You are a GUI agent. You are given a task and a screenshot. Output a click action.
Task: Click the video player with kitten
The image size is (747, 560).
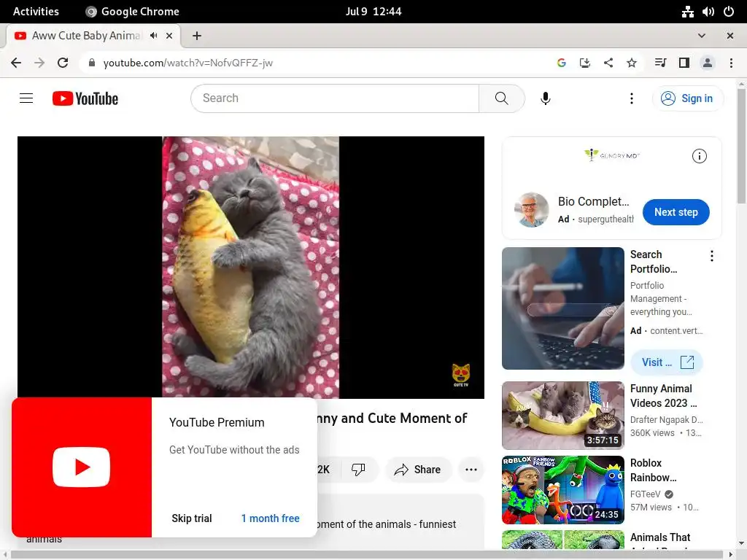tap(251, 267)
